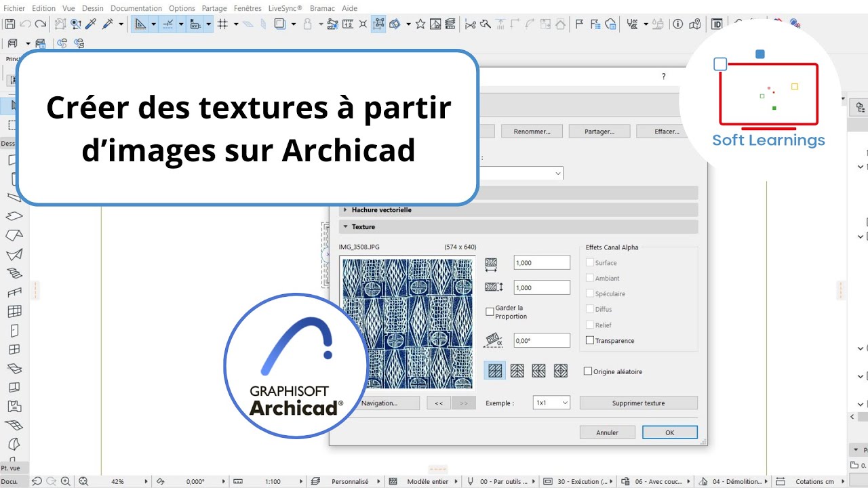Enable Garder la Proportion checkbox

[x=490, y=312]
